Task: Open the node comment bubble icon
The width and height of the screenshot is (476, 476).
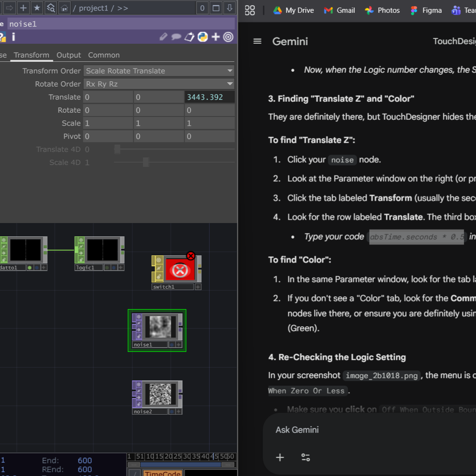Action: 176,37
